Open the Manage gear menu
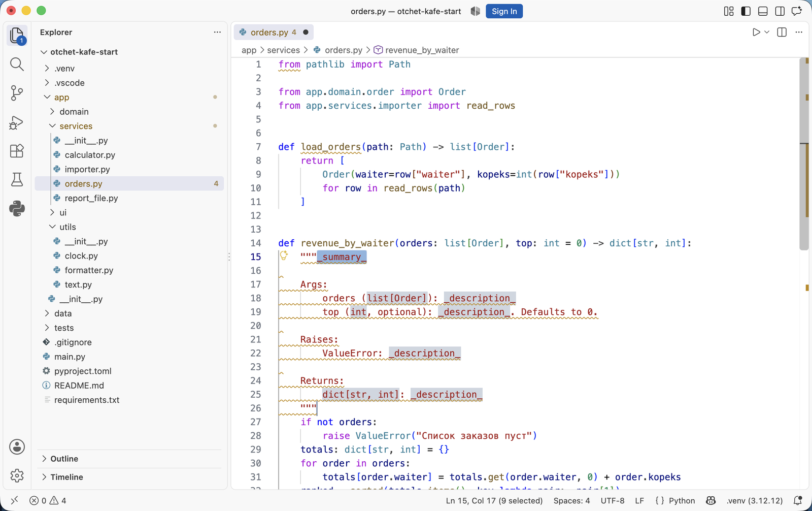 17,475
